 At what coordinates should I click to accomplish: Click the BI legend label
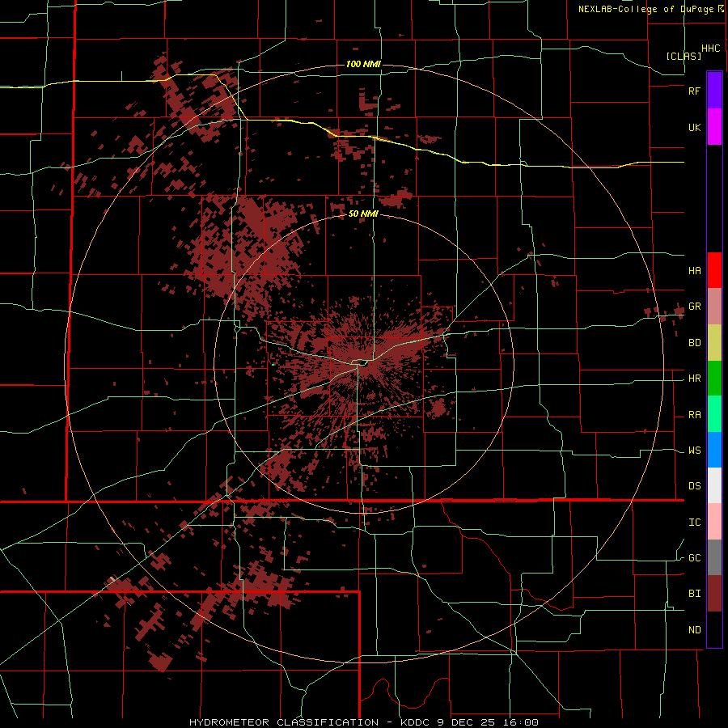[695, 594]
